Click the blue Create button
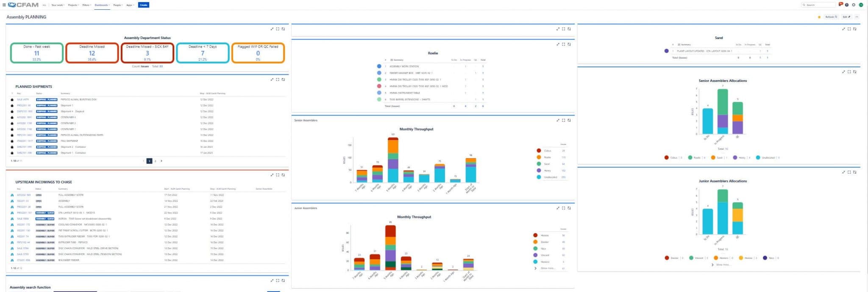 (x=143, y=5)
